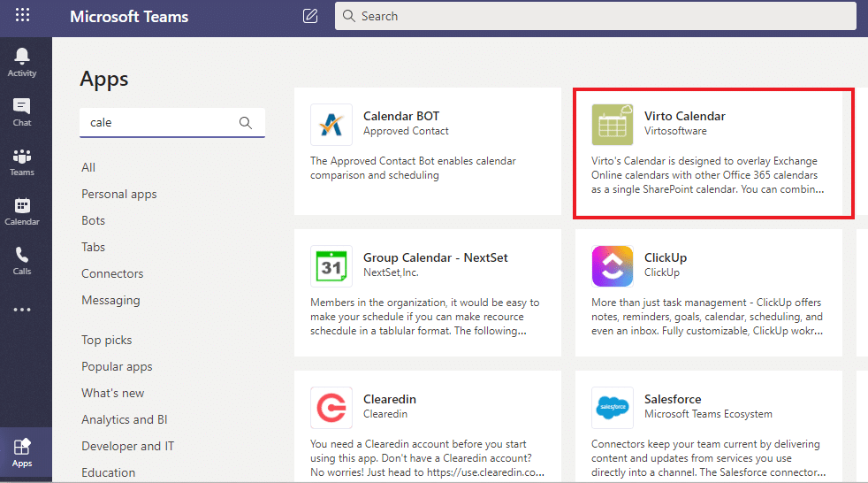Viewport: 868px width, 483px height.
Task: Open the Calls section
Action: [x=22, y=261]
